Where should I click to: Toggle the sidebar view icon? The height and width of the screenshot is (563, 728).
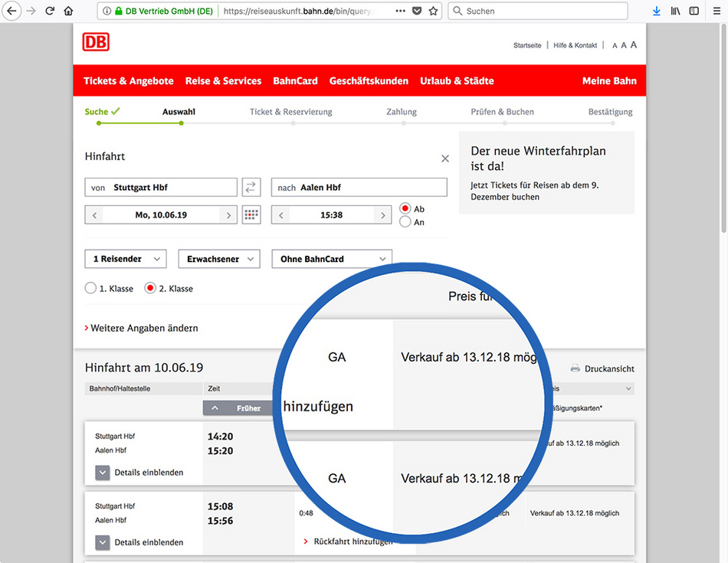coord(694,11)
